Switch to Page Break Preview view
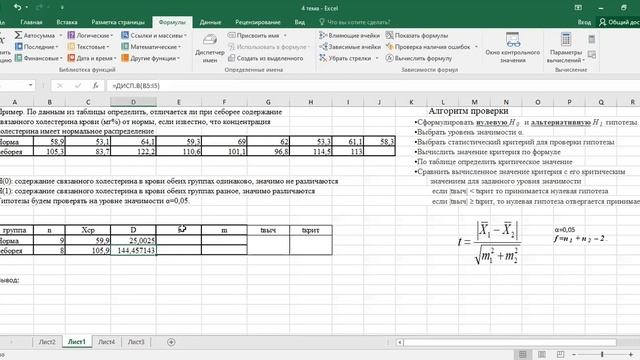This screenshot has height=360, width=640. (x=560, y=354)
